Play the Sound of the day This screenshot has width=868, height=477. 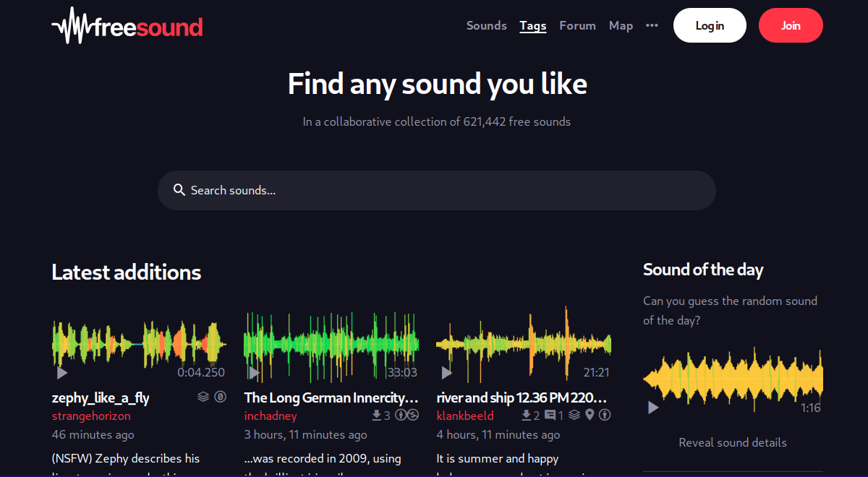653,407
